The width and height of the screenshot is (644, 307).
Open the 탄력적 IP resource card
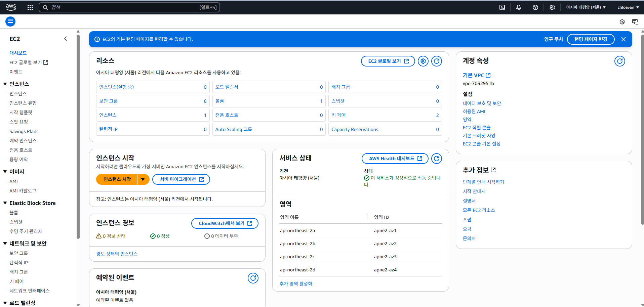(153, 129)
